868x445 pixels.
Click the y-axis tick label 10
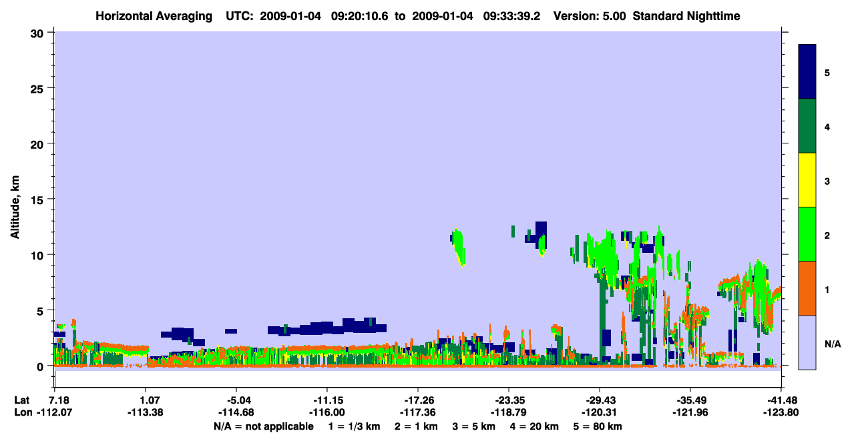pyautogui.click(x=38, y=255)
